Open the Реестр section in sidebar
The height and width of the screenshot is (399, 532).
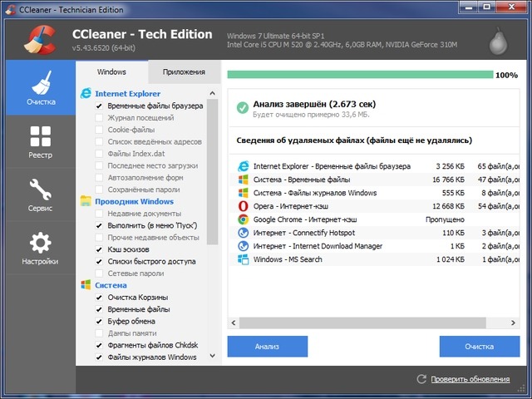coord(39,143)
